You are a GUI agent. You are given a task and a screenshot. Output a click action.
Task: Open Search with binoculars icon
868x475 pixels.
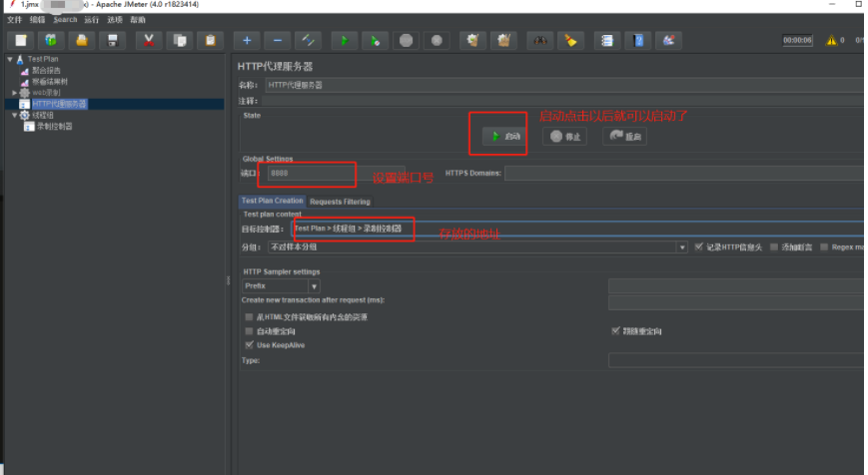pyautogui.click(x=539, y=40)
